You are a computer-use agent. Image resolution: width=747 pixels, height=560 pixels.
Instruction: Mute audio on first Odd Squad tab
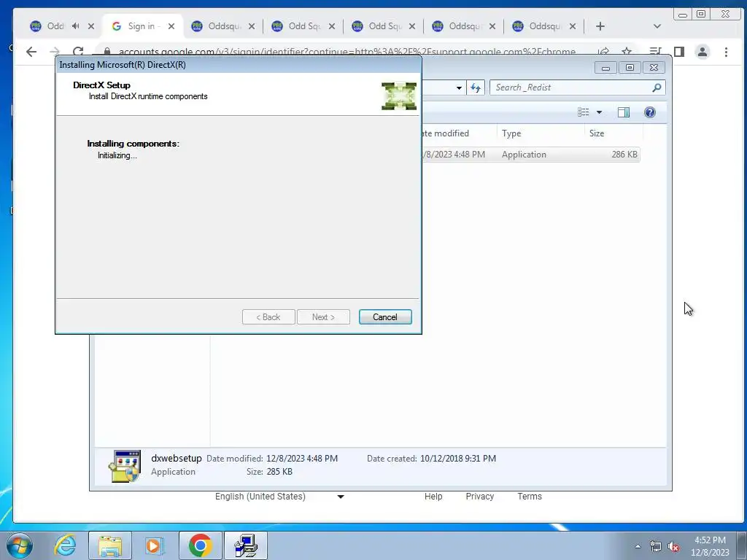[x=75, y=26]
